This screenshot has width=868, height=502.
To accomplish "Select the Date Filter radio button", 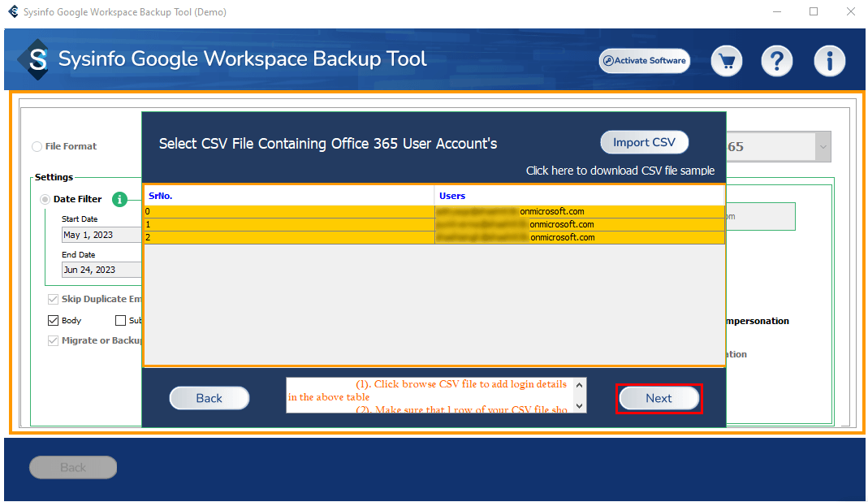I will tap(45, 200).
